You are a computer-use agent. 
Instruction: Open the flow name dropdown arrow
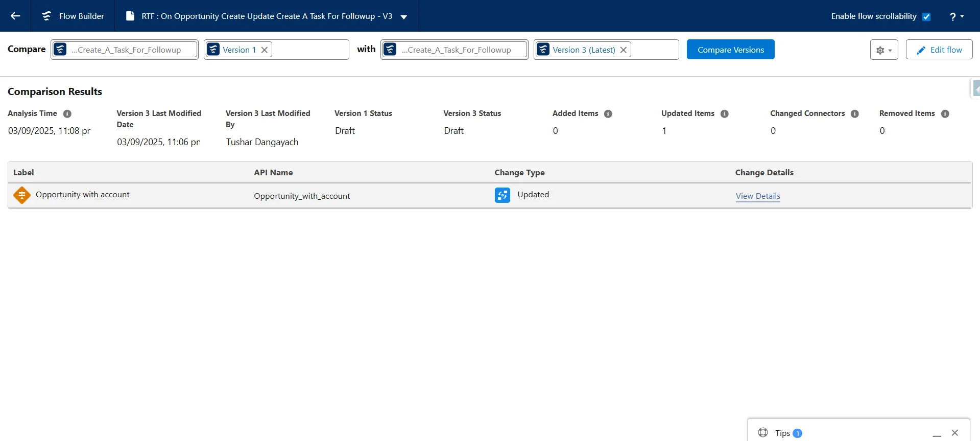coord(404,17)
